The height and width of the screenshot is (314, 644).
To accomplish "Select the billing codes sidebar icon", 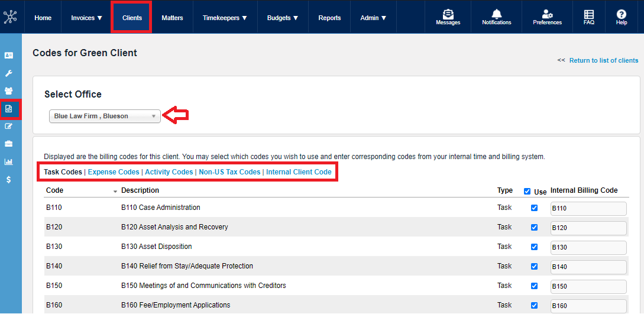I will click(9, 109).
